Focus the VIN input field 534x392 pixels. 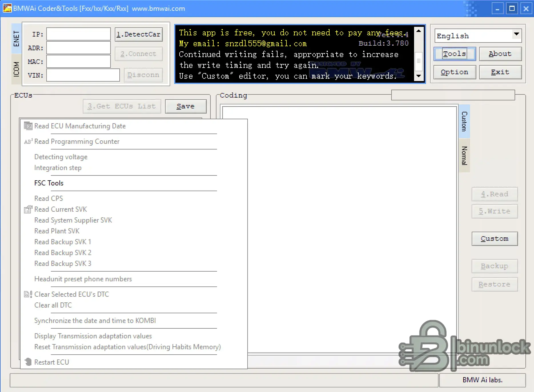(83, 75)
